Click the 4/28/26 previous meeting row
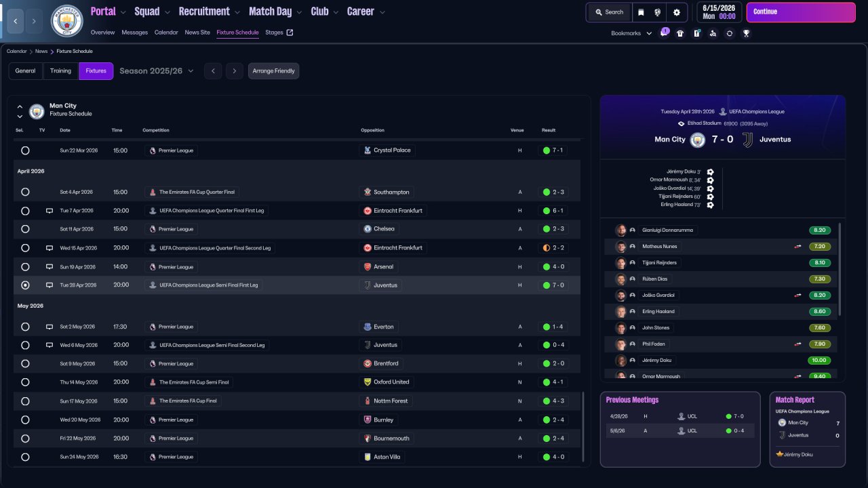Screen dimensions: 868x488 pos(679,416)
